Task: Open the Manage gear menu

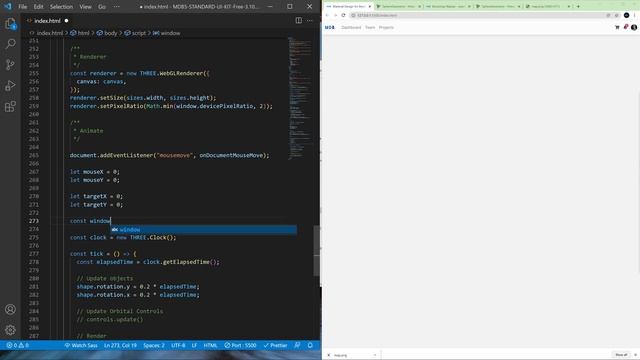Action: pyautogui.click(x=10, y=330)
